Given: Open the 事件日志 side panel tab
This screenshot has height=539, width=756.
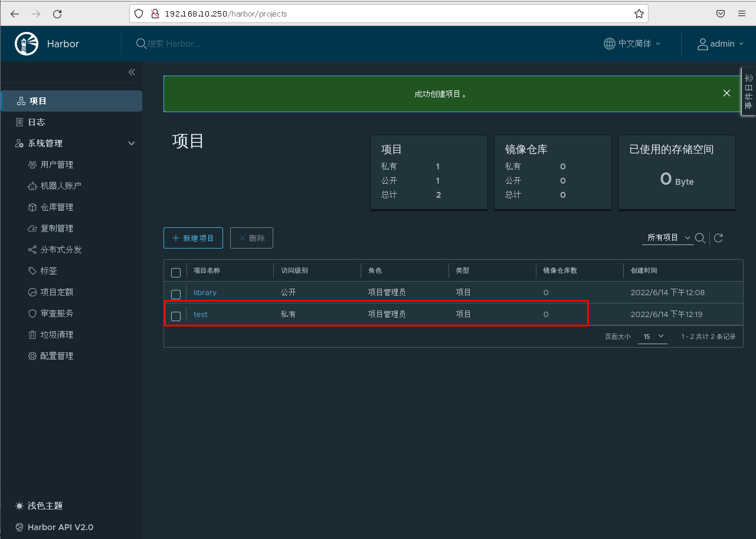Looking at the screenshot, I should pyautogui.click(x=748, y=92).
